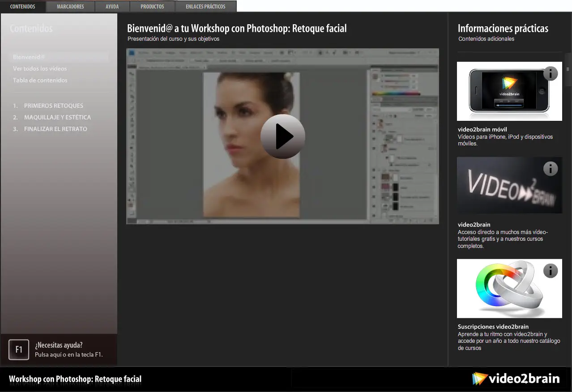The width and height of the screenshot is (572, 392).
Task: Click the right panel scrollbar handle
Action: pos(568,69)
